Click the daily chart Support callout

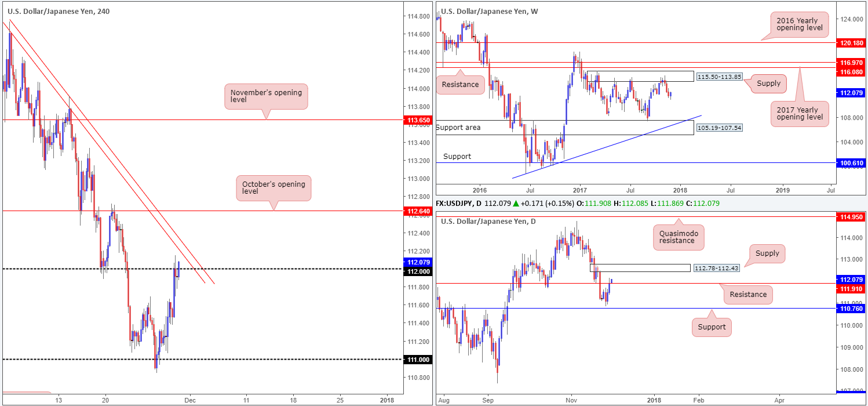(712, 327)
